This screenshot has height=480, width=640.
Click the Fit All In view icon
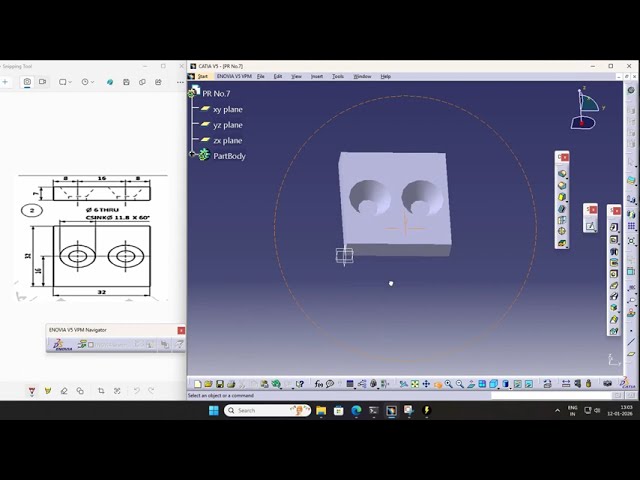tap(415, 384)
